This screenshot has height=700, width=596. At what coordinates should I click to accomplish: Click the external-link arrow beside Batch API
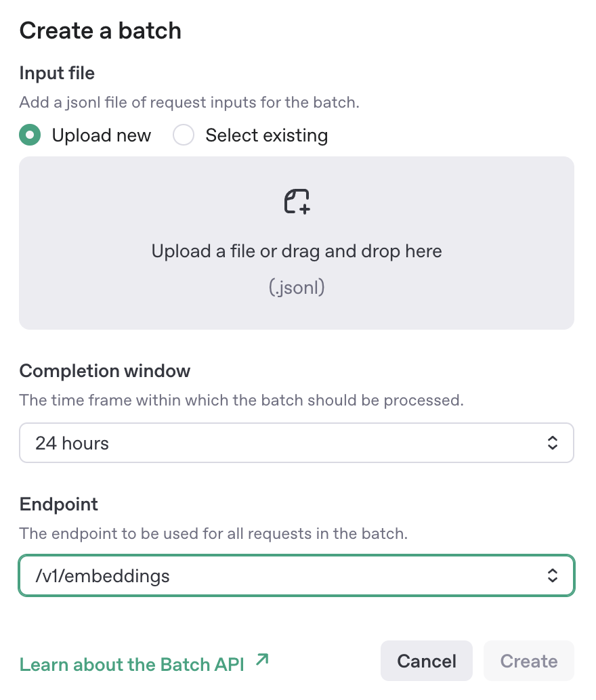click(x=262, y=660)
